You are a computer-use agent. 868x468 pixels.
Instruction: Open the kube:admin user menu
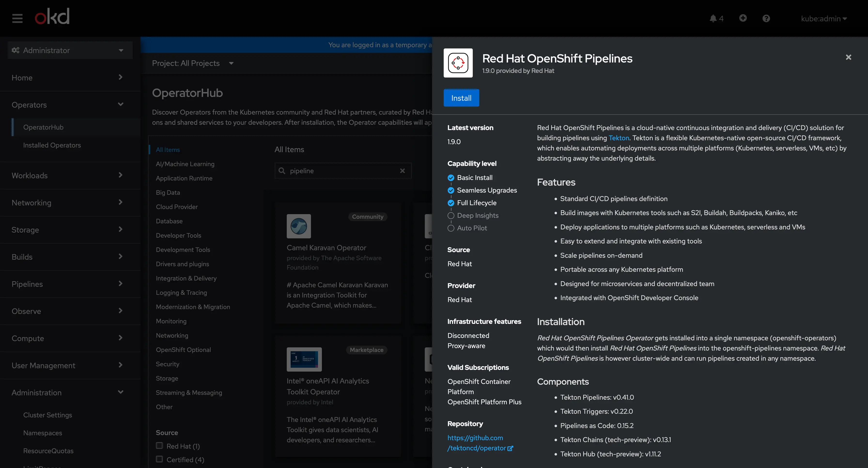pos(824,19)
